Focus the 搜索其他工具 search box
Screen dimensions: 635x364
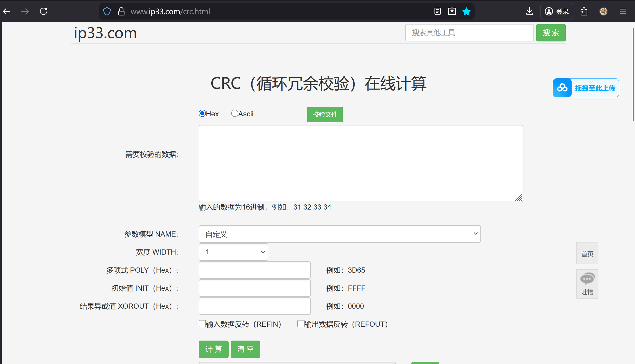tap(469, 33)
